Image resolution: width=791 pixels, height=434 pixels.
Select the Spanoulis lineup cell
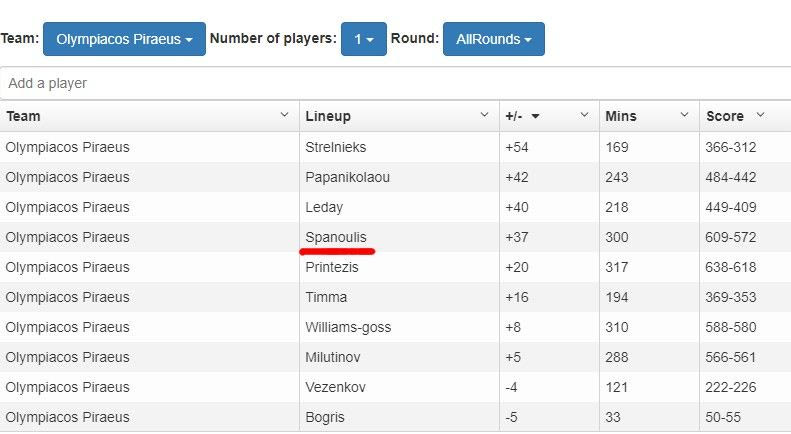(x=336, y=237)
